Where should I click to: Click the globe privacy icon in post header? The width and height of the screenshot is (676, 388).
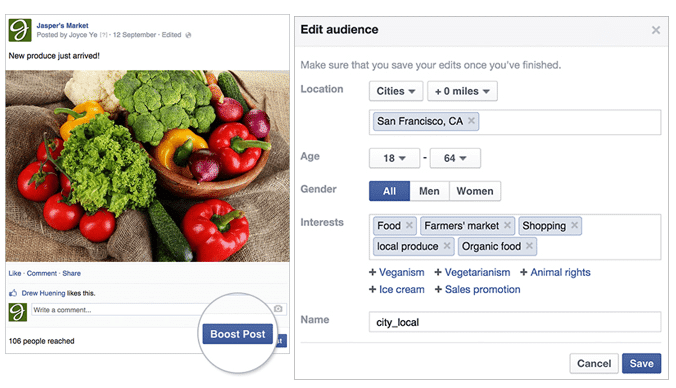pos(188,35)
